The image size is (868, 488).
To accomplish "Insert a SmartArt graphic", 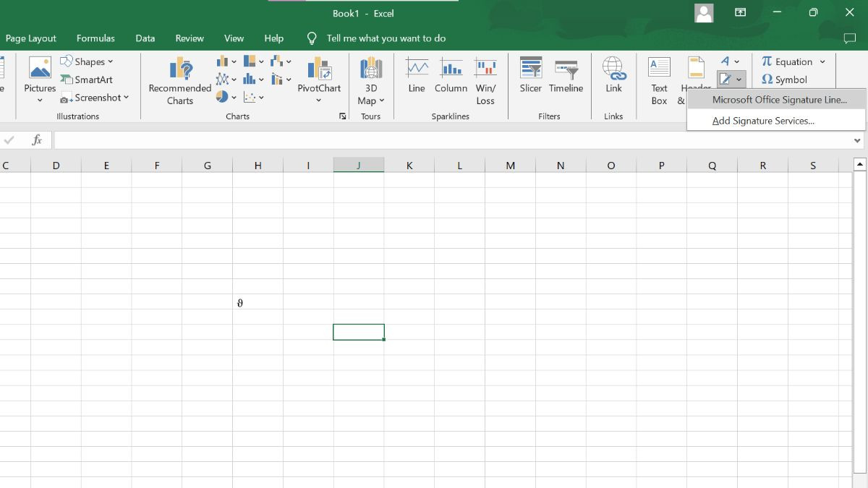I will (87, 80).
